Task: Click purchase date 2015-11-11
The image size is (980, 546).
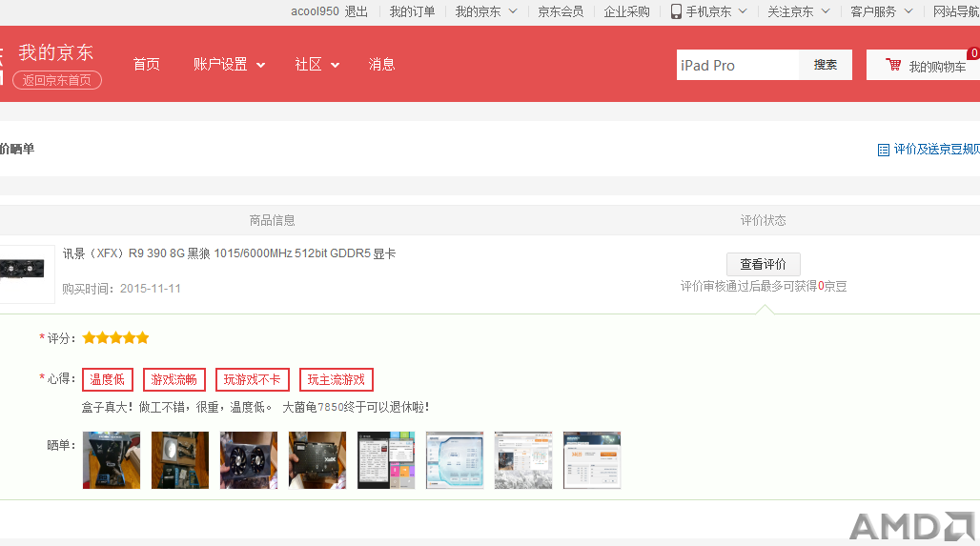Action: click(150, 289)
